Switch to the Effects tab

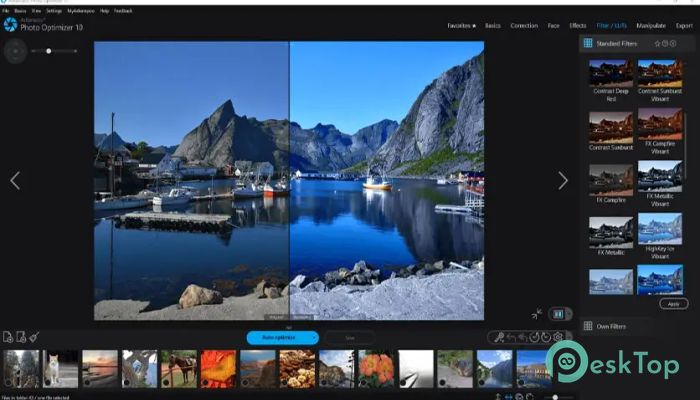578,26
